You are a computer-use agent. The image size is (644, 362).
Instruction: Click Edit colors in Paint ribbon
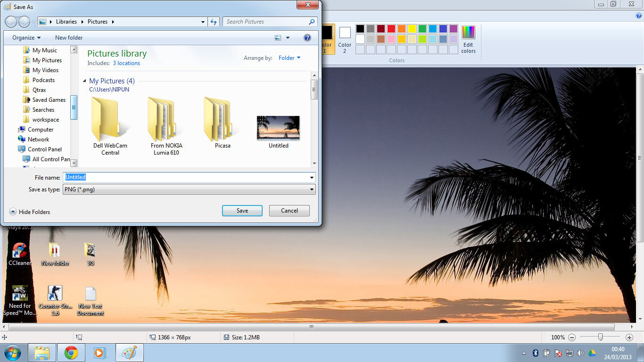point(468,40)
